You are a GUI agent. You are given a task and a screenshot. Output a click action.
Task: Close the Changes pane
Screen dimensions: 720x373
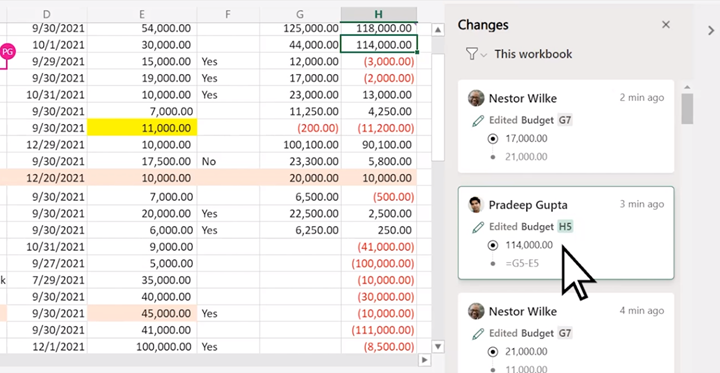pyautogui.click(x=666, y=25)
